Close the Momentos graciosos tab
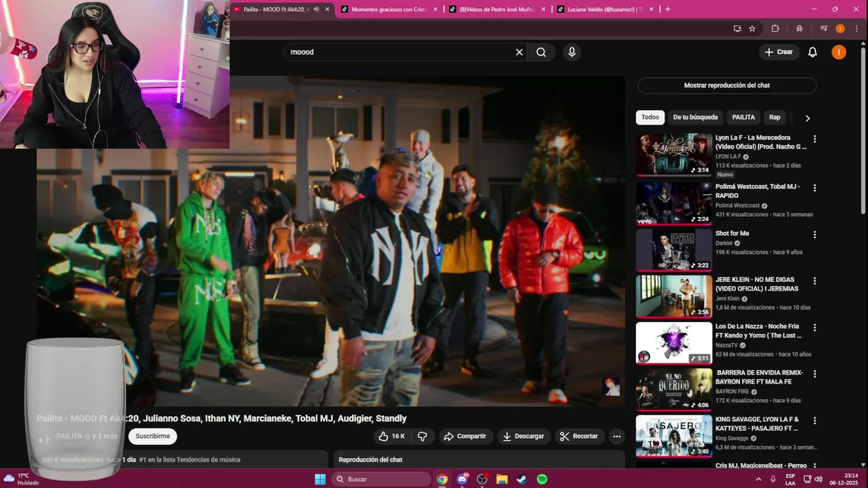This screenshot has width=868, height=488. tap(435, 9)
